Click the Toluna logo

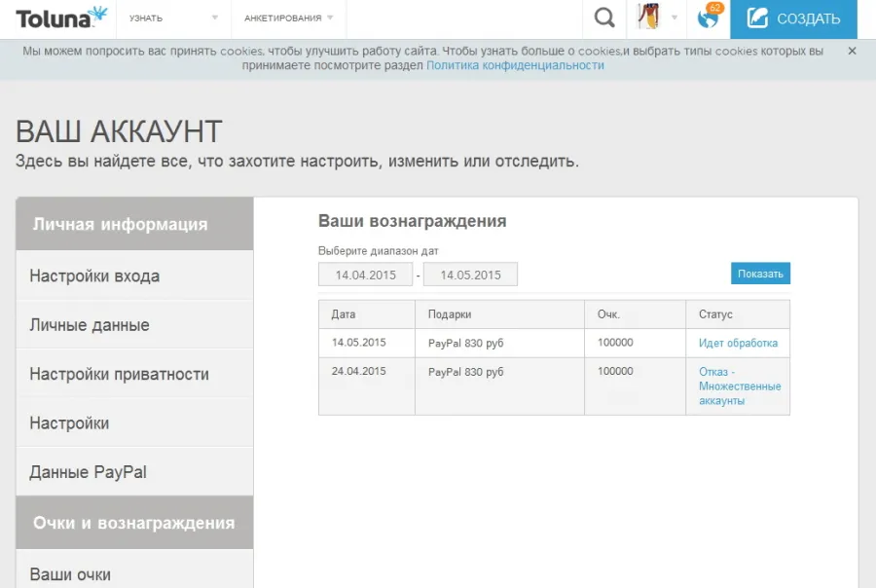pos(61,18)
